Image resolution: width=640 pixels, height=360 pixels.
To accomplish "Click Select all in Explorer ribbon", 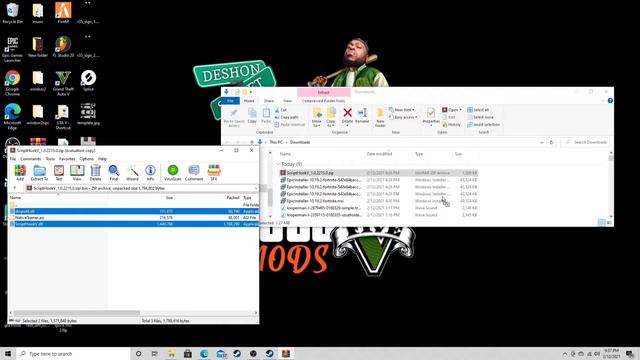I will tap(478, 110).
